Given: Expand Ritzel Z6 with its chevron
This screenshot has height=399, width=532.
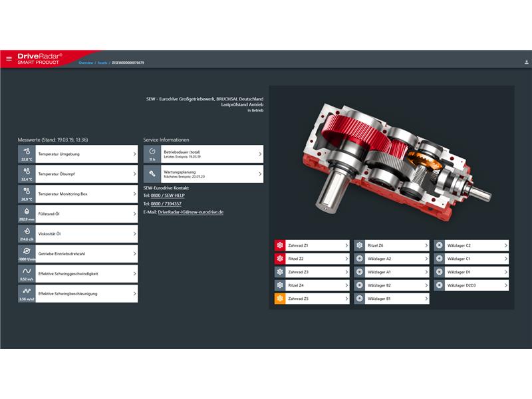Looking at the screenshot, I should [x=426, y=245].
